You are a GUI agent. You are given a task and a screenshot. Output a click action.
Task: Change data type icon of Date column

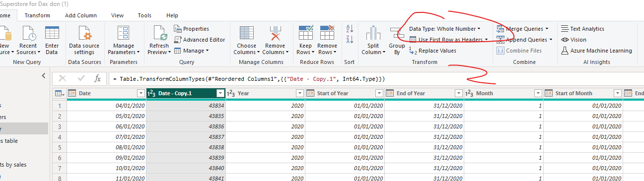click(x=72, y=93)
